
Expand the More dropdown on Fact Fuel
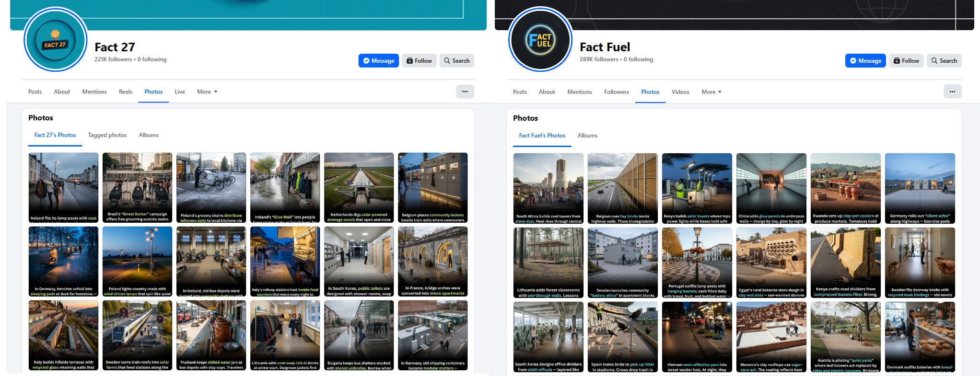click(711, 92)
